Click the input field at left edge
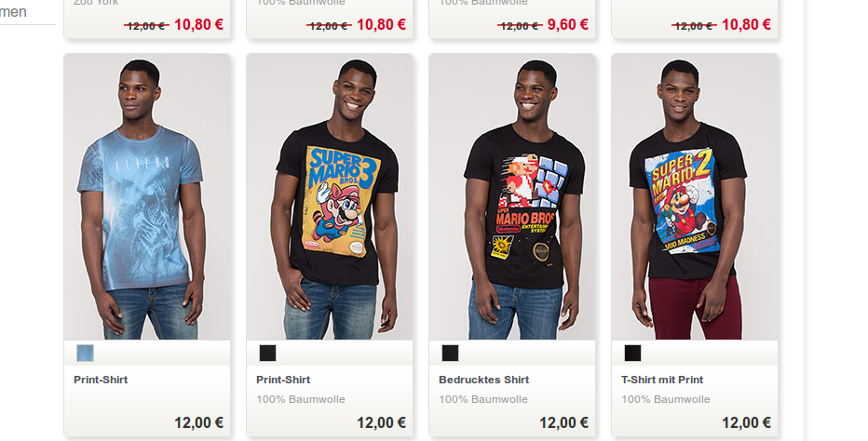Screen dimensions: 868x441 tap(28, 12)
